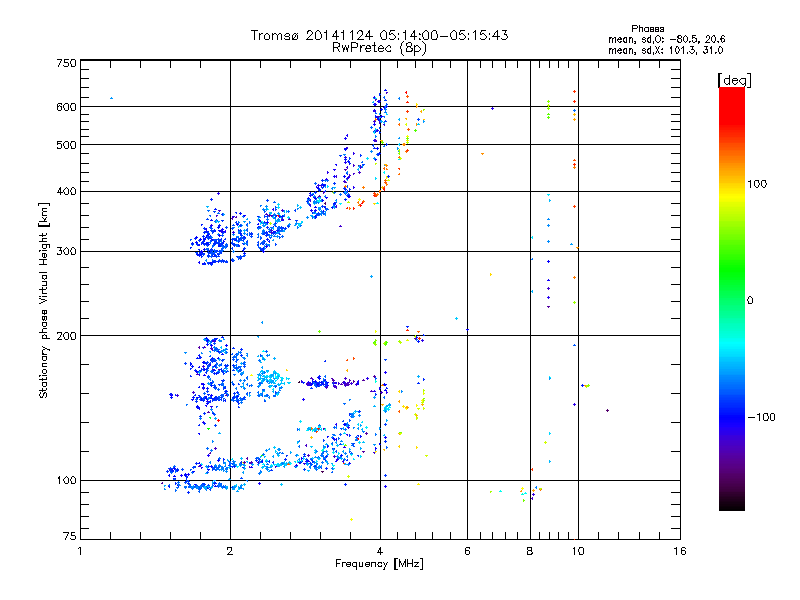Click the 'Stationary phase Virtual Height [km]' label
The width and height of the screenshot is (800, 600).
point(44,300)
